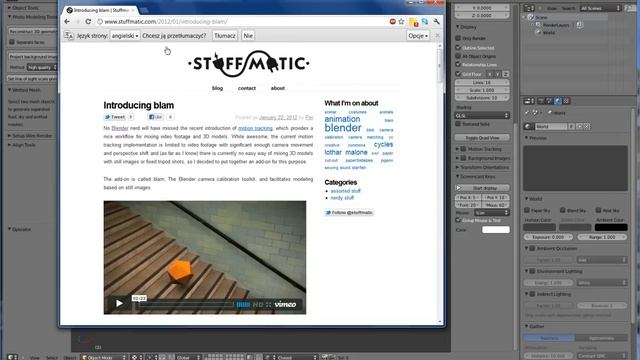The width and height of the screenshot is (640, 360).
Task: Enable Blend Sky checkbox
Action: [562, 210]
